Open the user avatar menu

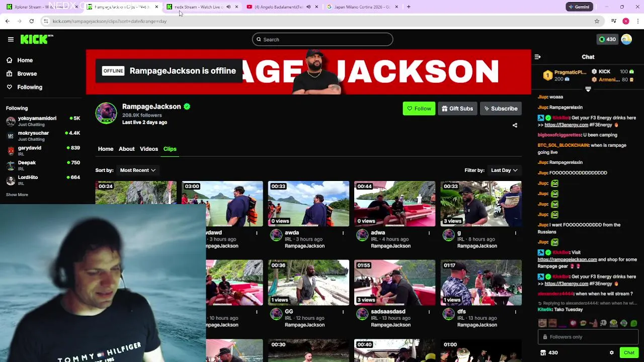point(626,39)
